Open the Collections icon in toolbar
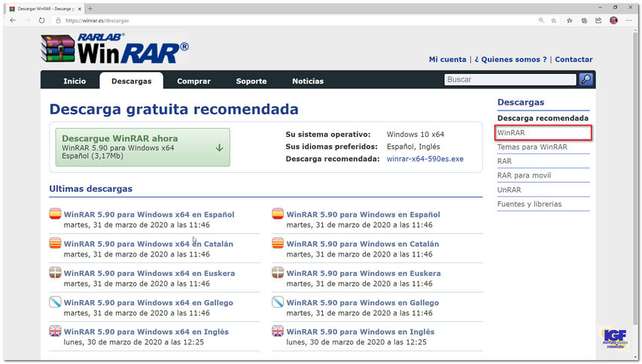 [584, 20]
